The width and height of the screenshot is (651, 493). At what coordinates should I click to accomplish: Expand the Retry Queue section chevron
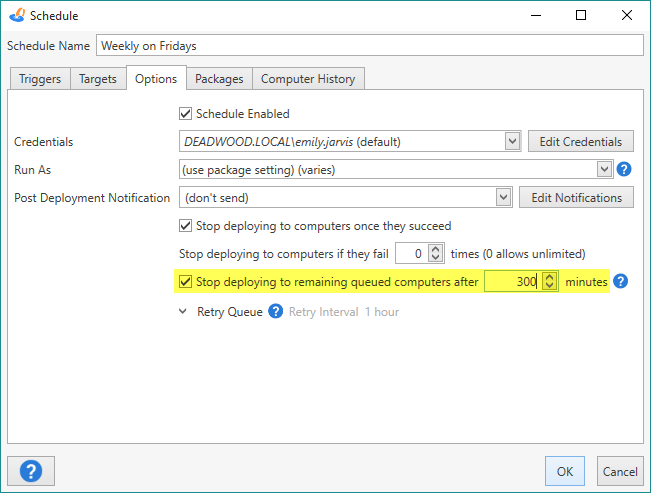coord(183,311)
